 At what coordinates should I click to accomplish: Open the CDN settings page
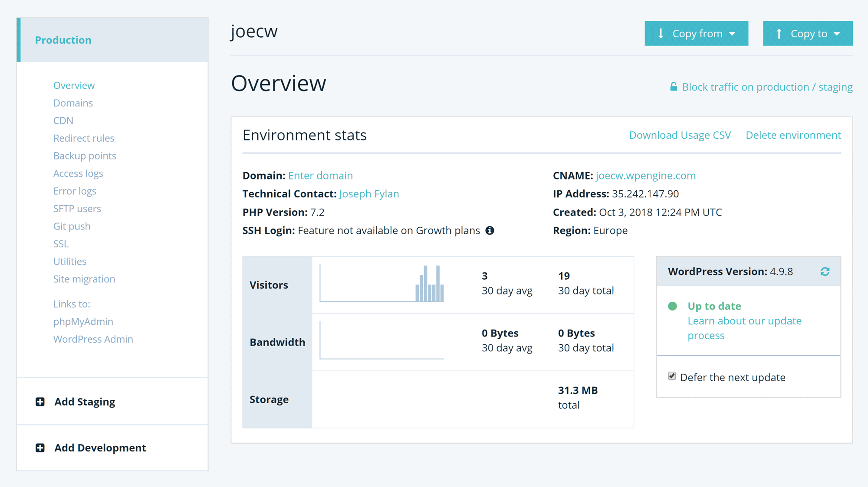tap(63, 121)
